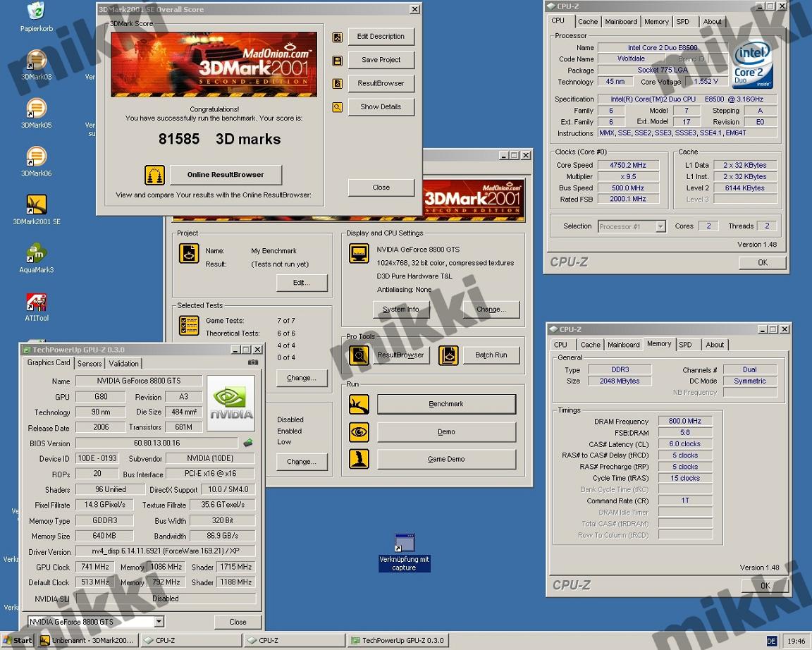The image size is (812, 650).
Task: Select the AquaMark3 desktop icon
Action: coord(36,258)
